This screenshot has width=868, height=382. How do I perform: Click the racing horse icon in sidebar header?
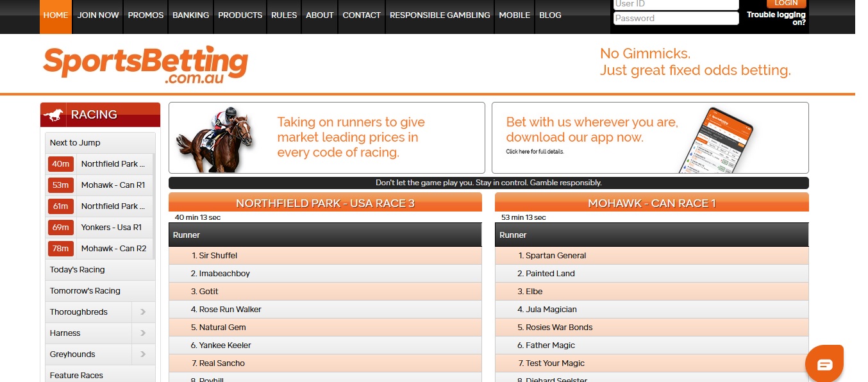pos(54,115)
